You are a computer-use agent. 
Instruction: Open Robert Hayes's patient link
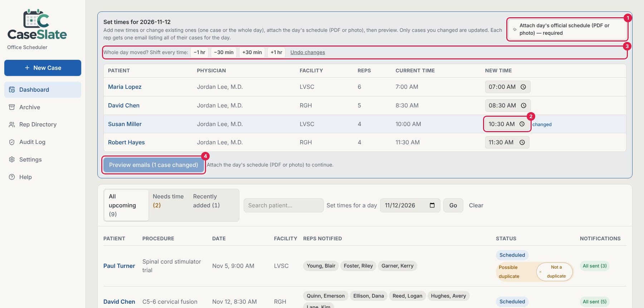(126, 142)
